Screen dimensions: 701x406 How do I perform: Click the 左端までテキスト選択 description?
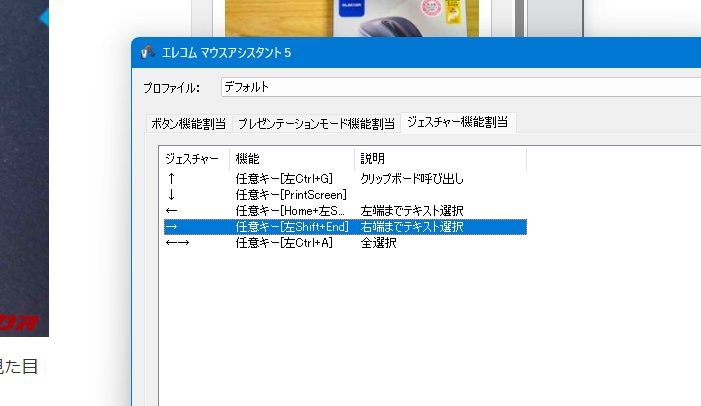coord(411,211)
